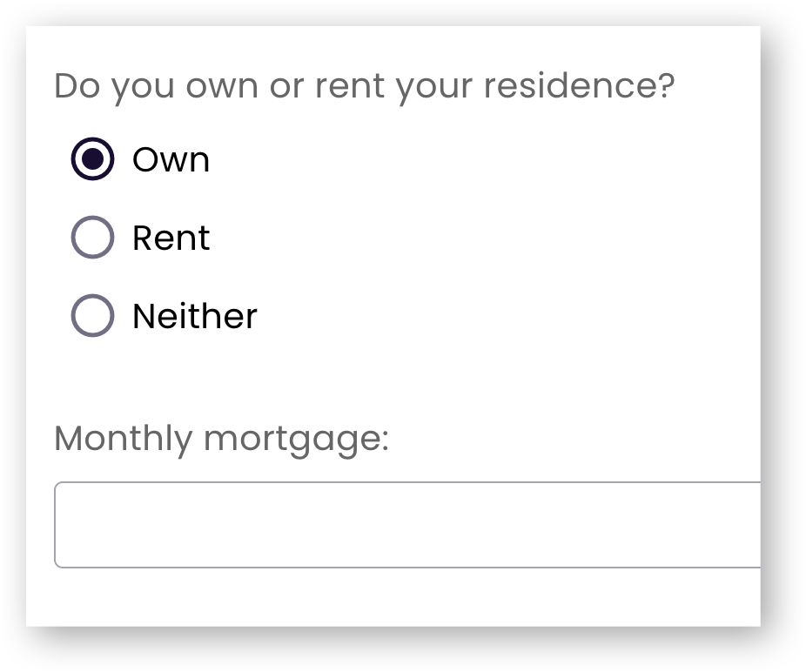Click the Monthly mortgage input field
Image resolution: width=806 pixels, height=672 pixels.
(407, 524)
